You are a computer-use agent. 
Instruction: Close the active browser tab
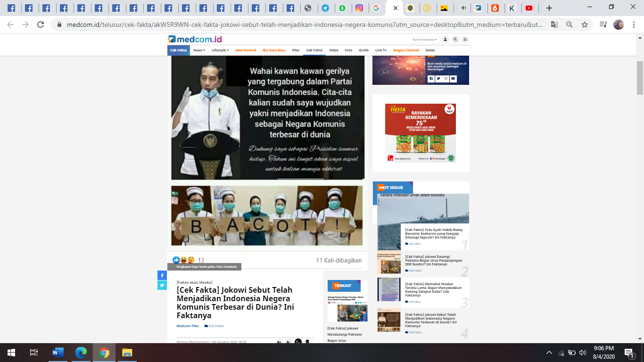pos(395,8)
